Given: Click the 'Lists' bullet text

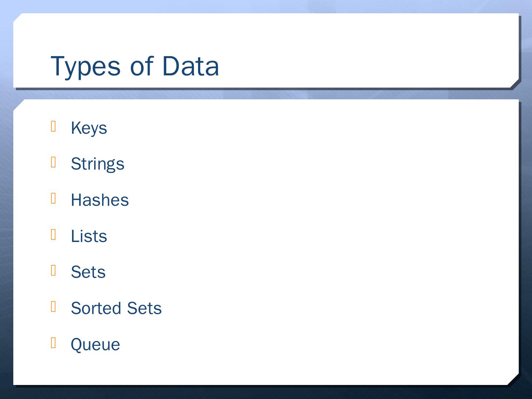Looking at the screenshot, I should 89,236.
